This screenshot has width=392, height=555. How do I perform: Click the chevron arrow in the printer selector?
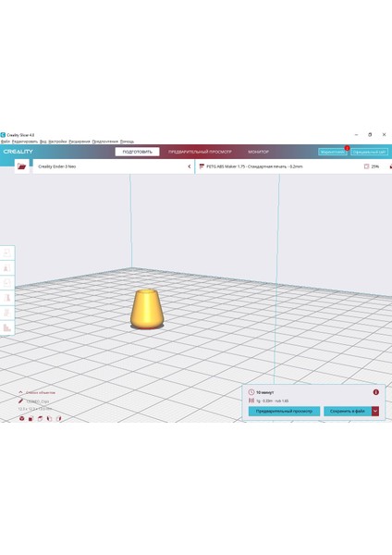[190, 166]
